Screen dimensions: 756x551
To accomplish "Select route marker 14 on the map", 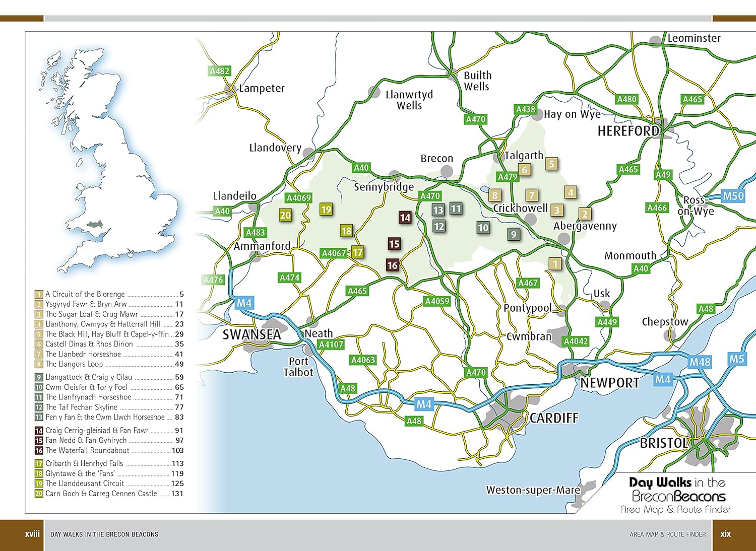I will (x=405, y=218).
